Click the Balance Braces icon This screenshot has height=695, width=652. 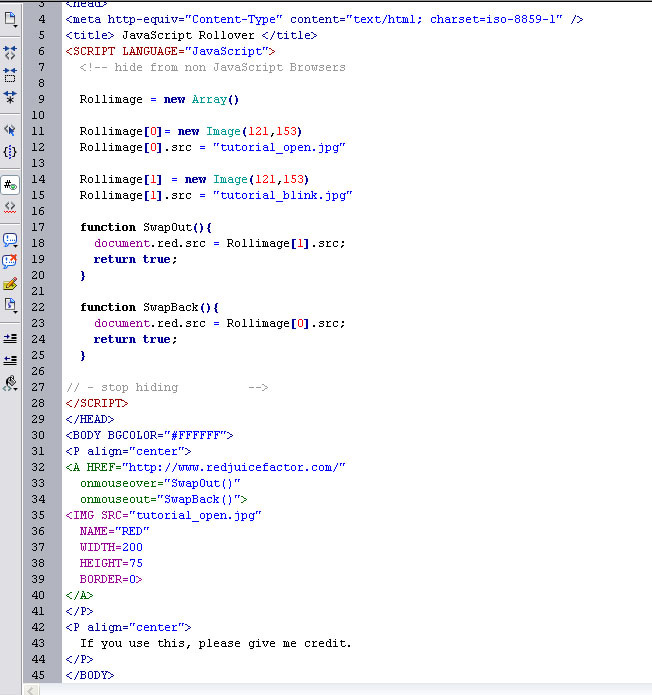click(x=10, y=152)
